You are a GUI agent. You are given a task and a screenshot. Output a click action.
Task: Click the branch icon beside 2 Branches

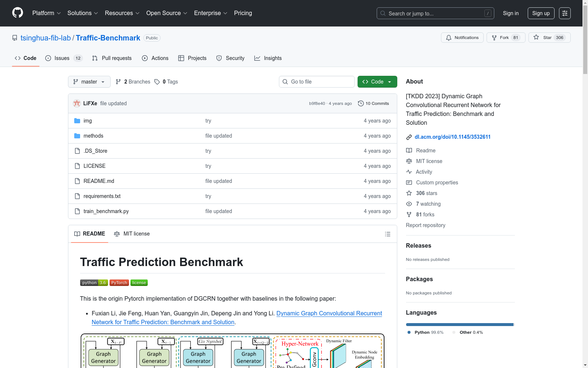118,82
